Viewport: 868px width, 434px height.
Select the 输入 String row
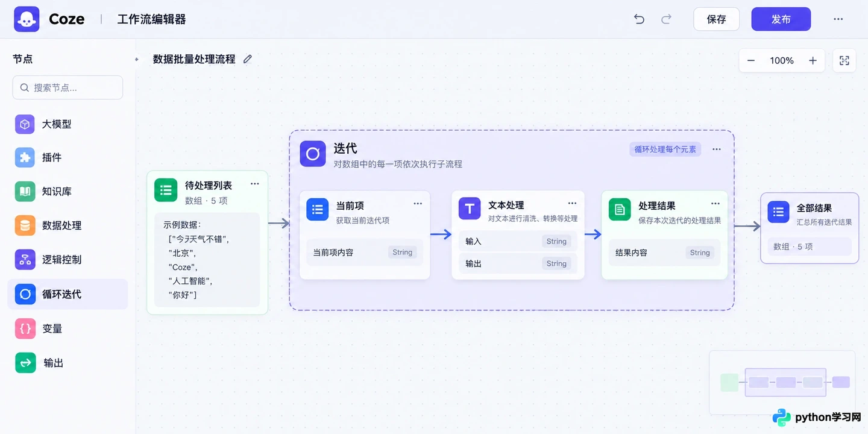(518, 241)
